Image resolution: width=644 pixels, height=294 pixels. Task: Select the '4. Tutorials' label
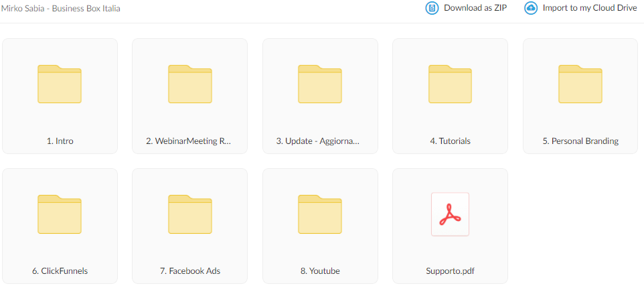click(450, 141)
